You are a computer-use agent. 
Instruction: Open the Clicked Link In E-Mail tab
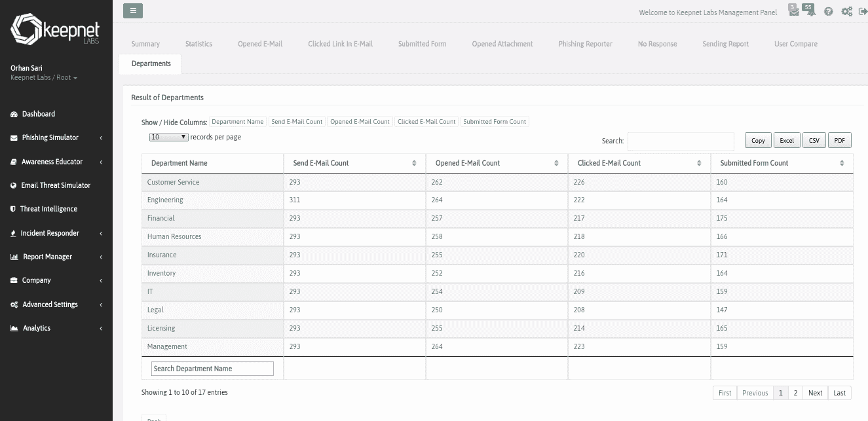click(340, 44)
